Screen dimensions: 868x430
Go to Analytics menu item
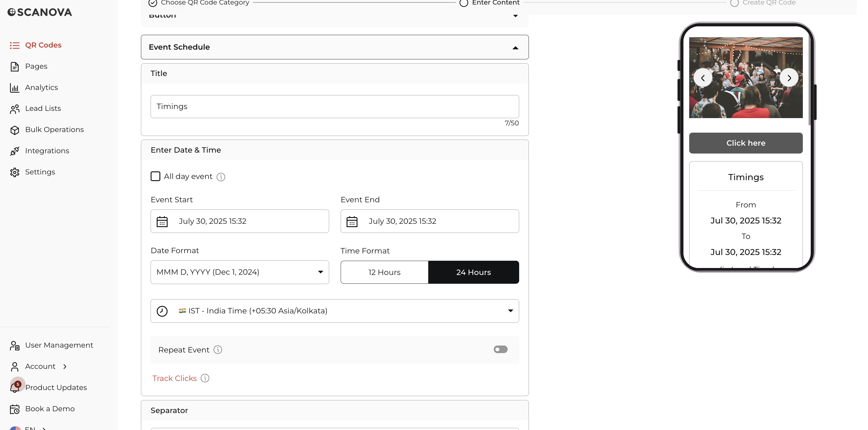point(42,88)
